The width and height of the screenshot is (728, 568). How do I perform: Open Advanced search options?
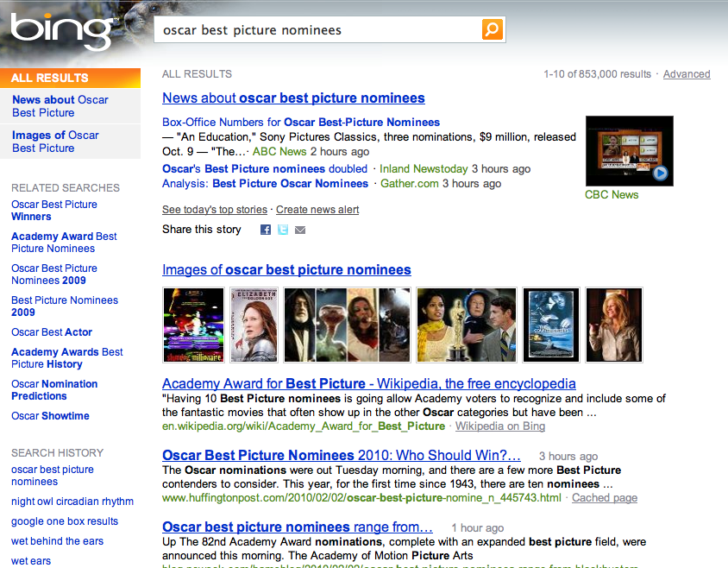click(x=686, y=73)
